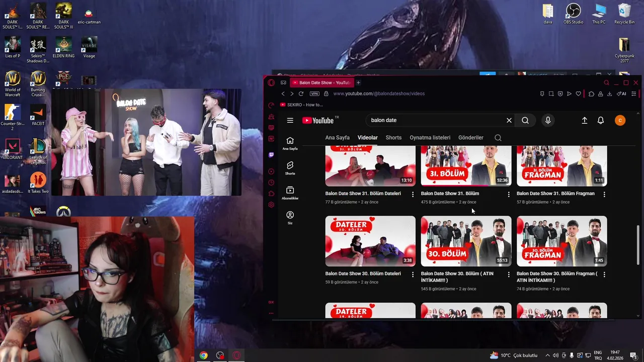Open the heart bookmark icon in address bar
Viewport: 644px width, 362px height.
[579, 94]
